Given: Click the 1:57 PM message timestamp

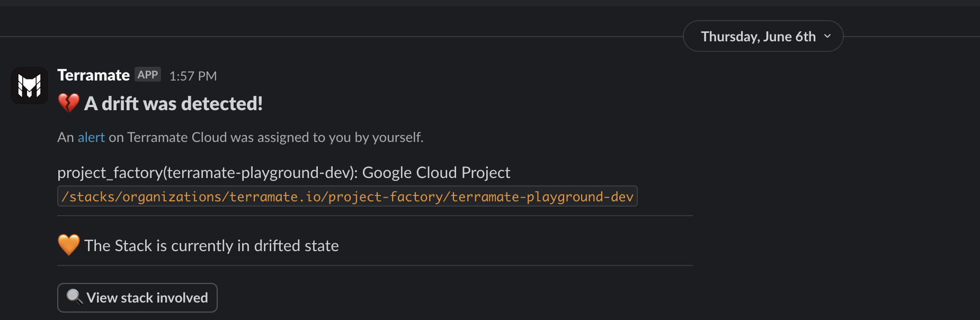Looking at the screenshot, I should click(x=193, y=76).
